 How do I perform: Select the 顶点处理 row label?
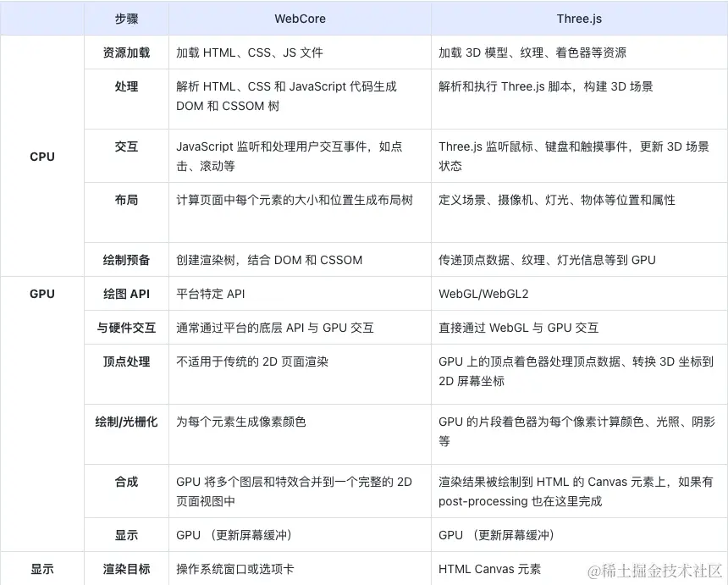click(125, 361)
